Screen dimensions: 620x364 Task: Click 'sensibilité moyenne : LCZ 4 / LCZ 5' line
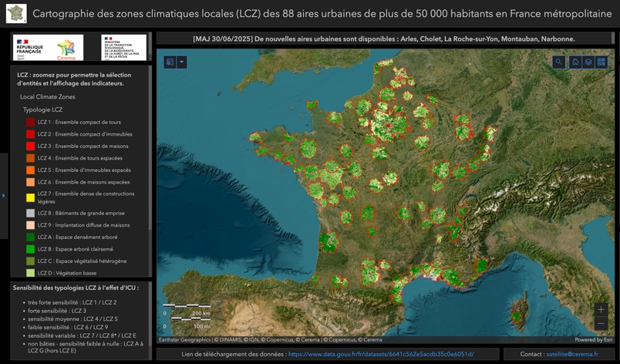pyautogui.click(x=72, y=319)
